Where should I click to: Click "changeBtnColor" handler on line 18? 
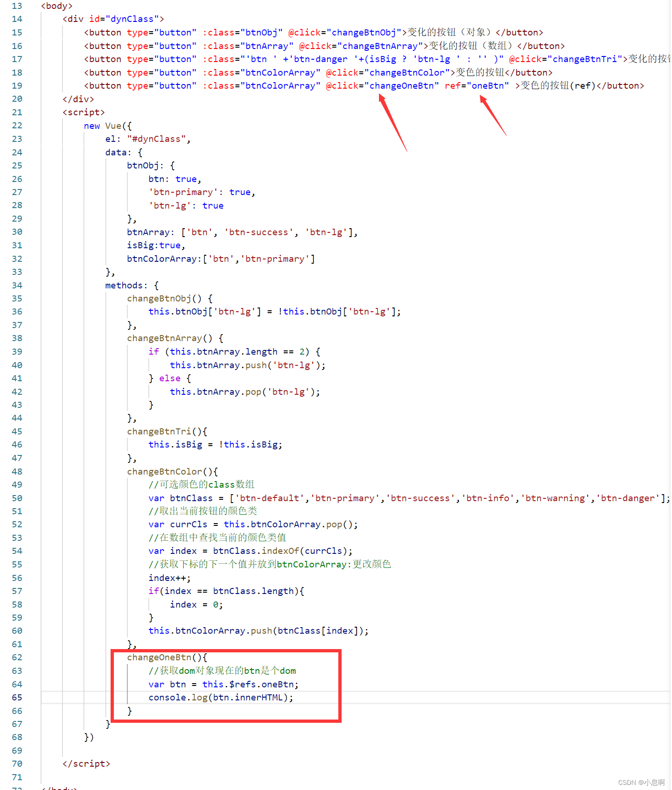click(x=407, y=73)
